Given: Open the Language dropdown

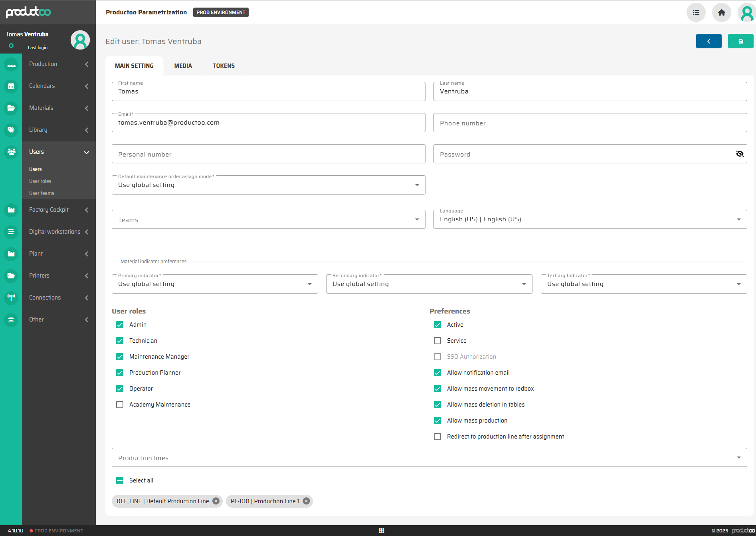Looking at the screenshot, I should (x=590, y=219).
